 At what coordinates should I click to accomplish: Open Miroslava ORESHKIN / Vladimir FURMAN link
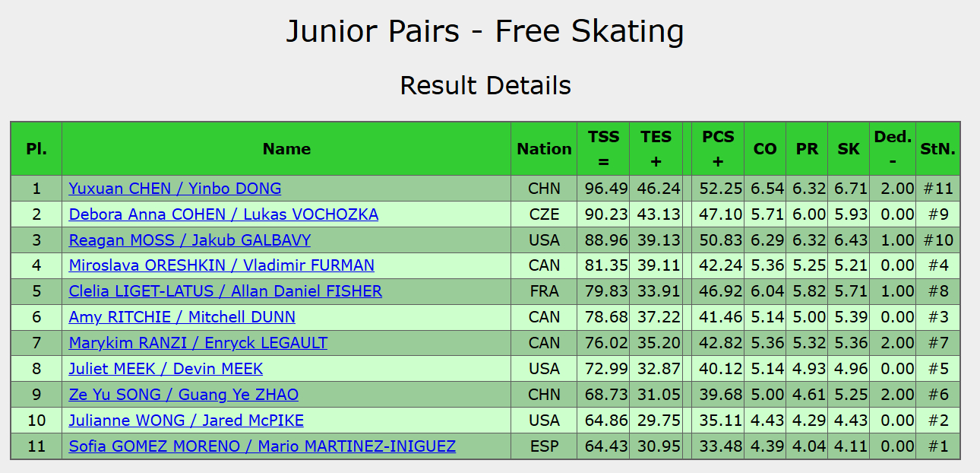point(222,265)
